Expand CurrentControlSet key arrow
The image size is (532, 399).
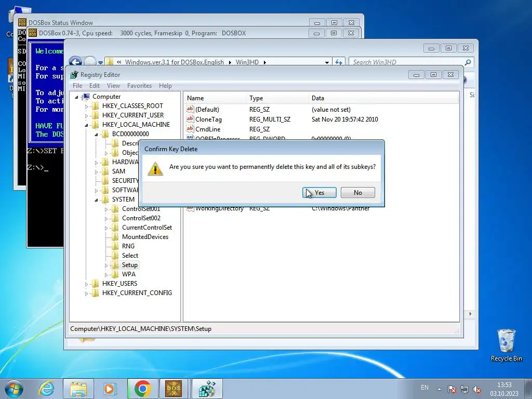[106, 228]
